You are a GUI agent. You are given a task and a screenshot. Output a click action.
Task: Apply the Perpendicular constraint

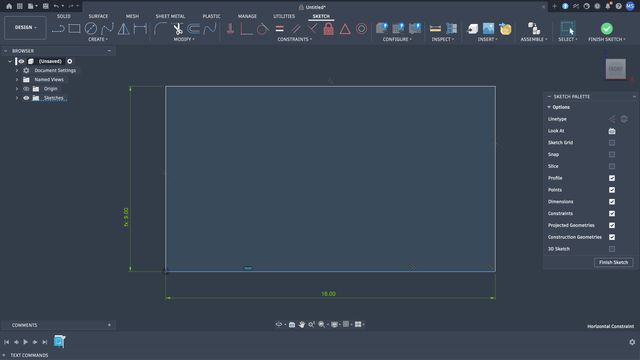(312, 29)
